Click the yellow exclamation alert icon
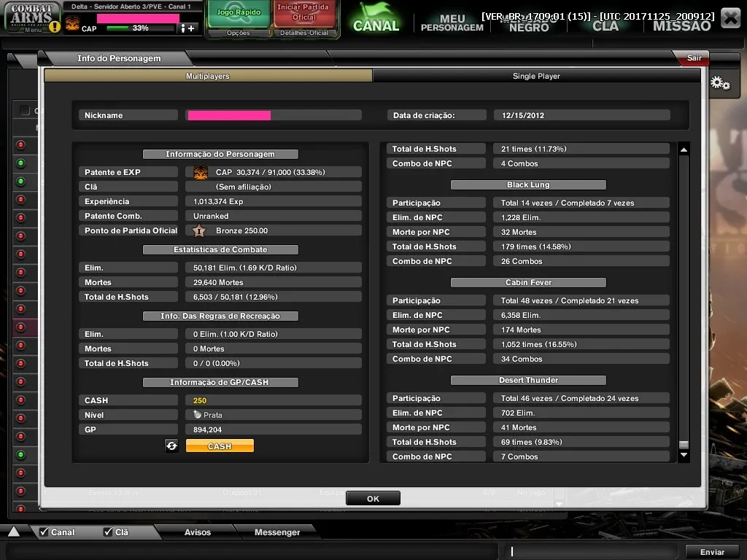Image resolution: width=747 pixels, height=560 pixels. click(x=55, y=27)
